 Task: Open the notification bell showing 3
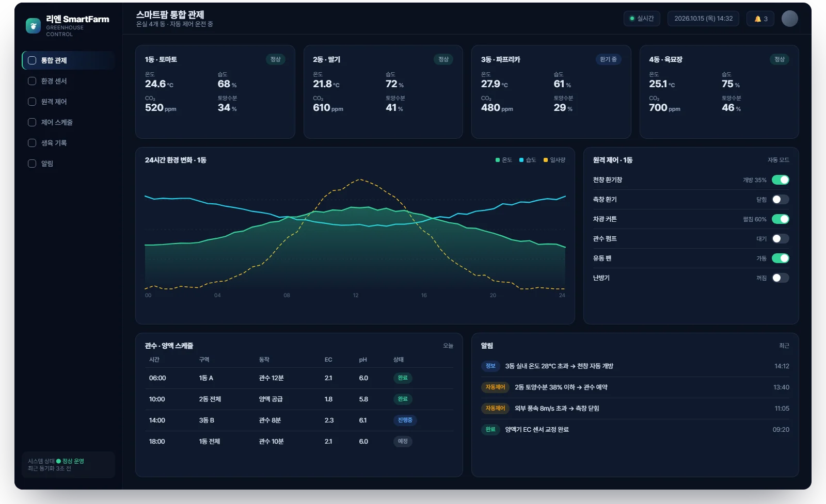[760, 19]
